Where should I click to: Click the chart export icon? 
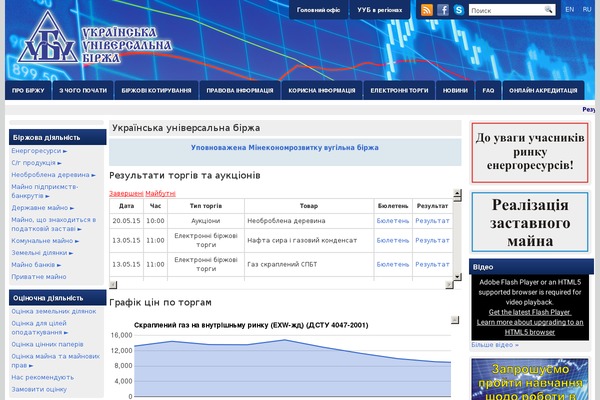(455, 320)
